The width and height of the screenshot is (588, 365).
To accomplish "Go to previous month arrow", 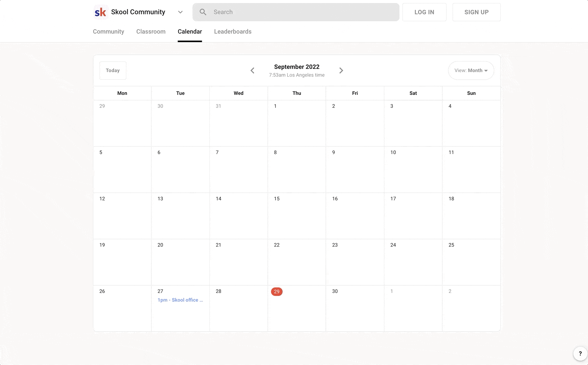I will click(x=252, y=71).
